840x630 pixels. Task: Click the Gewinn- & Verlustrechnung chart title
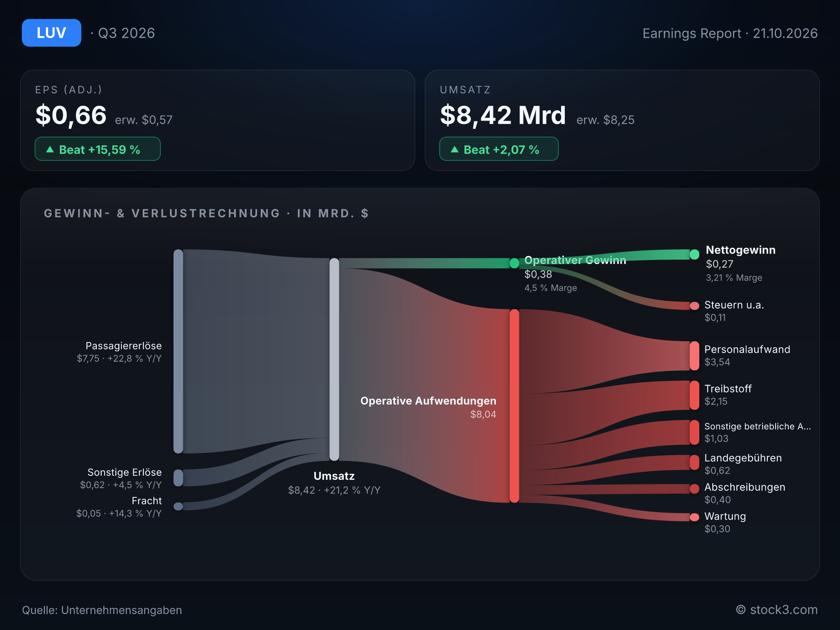(x=206, y=213)
